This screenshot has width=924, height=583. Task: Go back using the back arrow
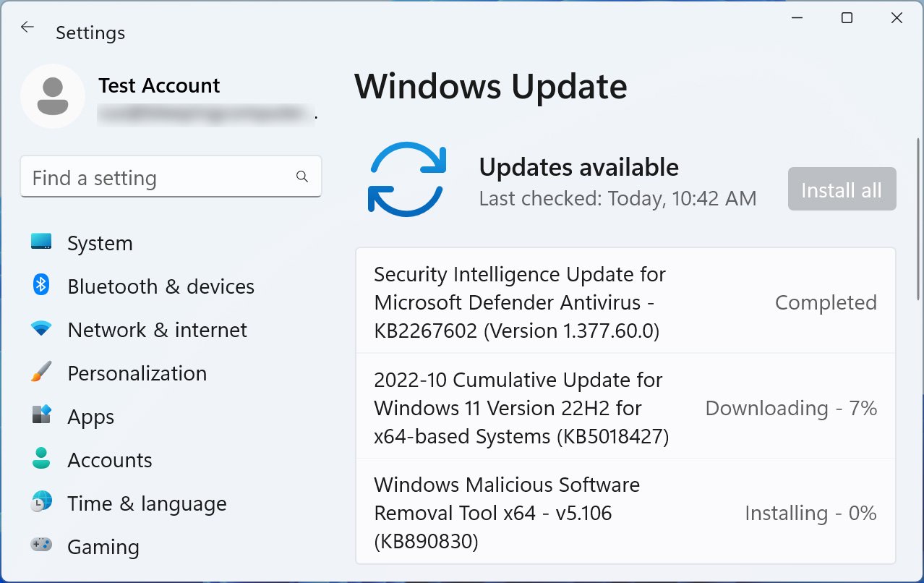pos(27,27)
